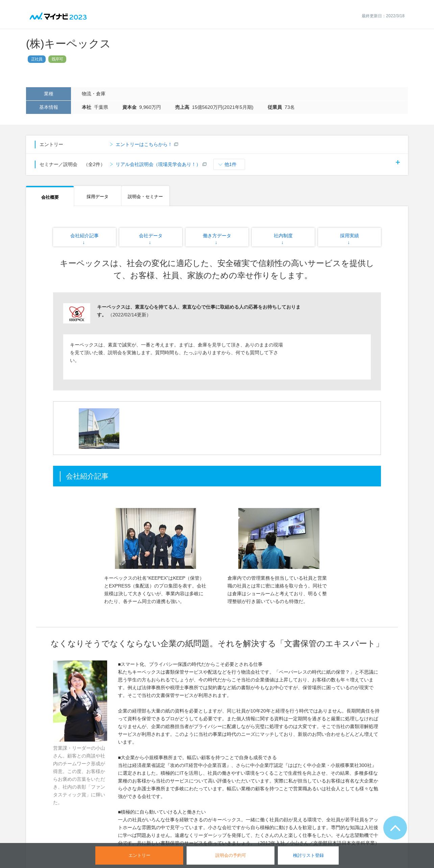Jump to 会社データ anchor button

151,237
